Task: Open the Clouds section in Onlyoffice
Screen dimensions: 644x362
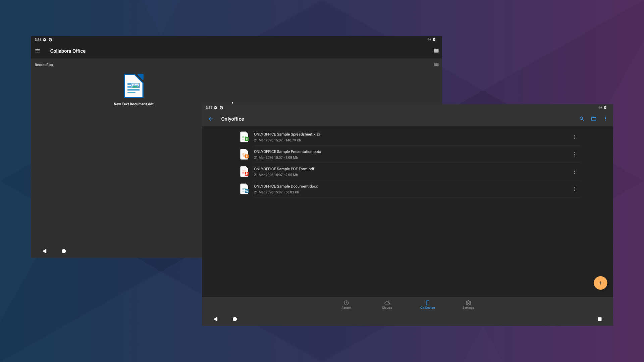Action: tap(387, 304)
